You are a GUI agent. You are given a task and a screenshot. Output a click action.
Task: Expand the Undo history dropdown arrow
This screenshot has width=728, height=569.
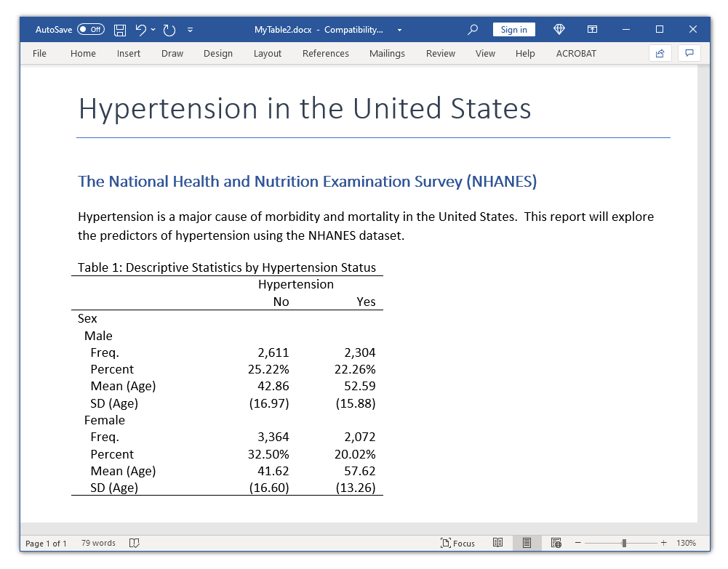(153, 30)
